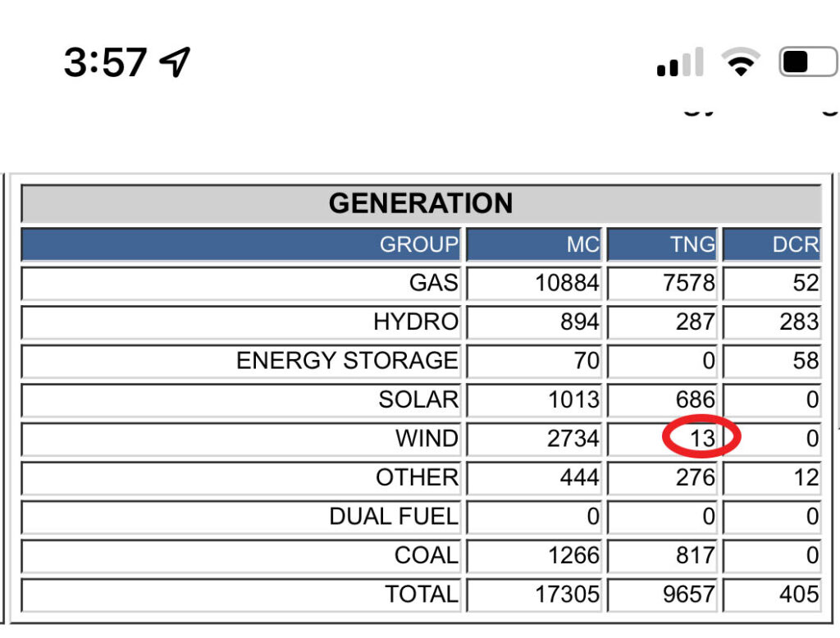Click the GENERATION table title bar
This screenshot has height=638, width=840.
pos(420,203)
